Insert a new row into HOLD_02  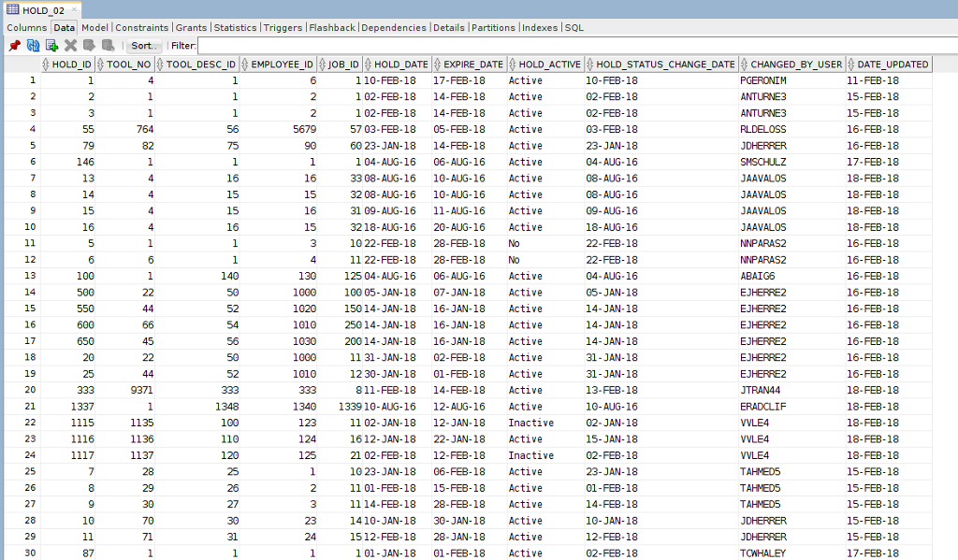click(x=52, y=47)
